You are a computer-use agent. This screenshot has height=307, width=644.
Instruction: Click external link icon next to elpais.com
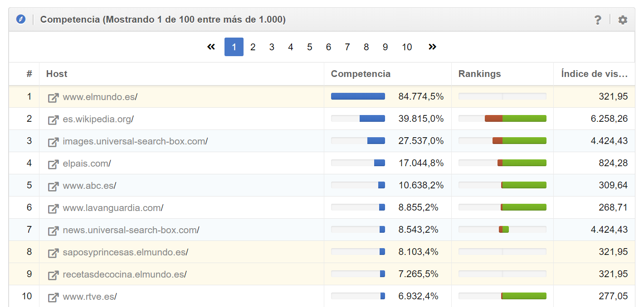pos(54,164)
